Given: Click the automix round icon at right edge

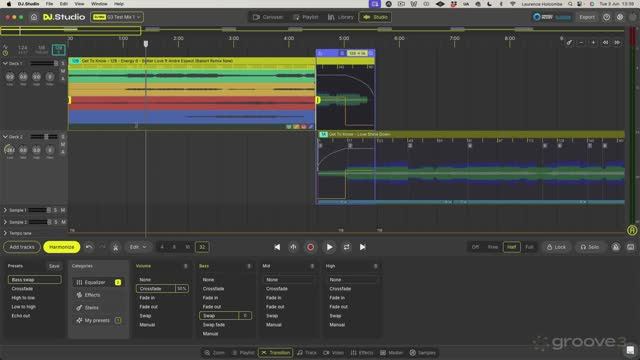Looking at the screenshot, I should pos(632,230).
